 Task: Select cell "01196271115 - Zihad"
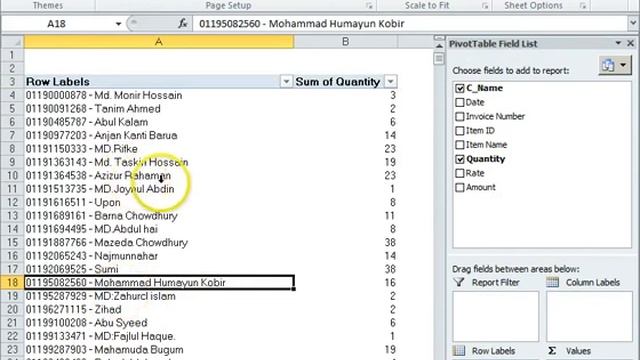point(159,309)
